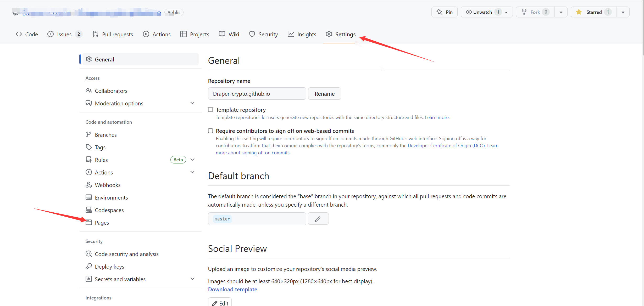Screen dimensions: 644x306
Task: Open the Unwatch notifications dropdown
Action: pos(506,12)
